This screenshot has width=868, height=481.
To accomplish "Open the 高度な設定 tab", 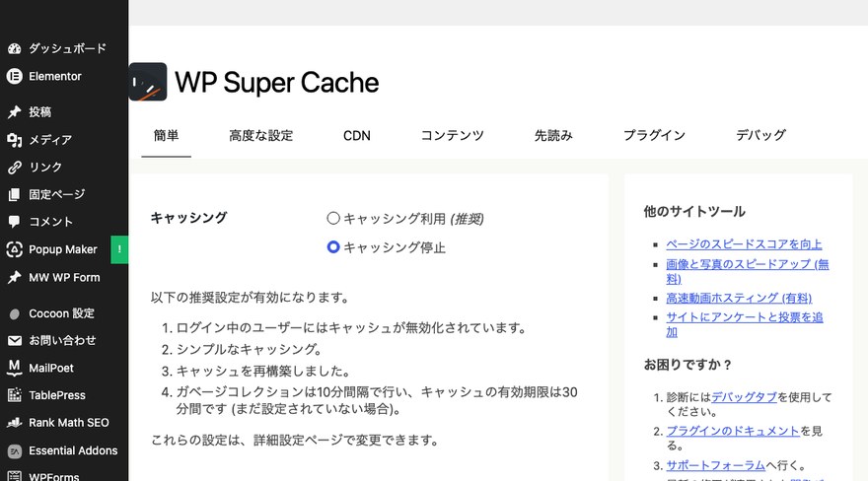I will 260,135.
